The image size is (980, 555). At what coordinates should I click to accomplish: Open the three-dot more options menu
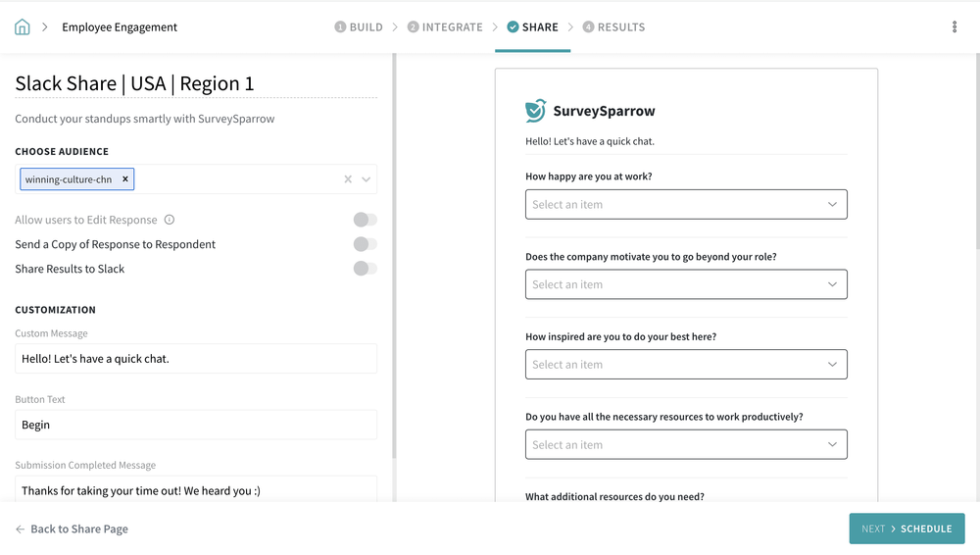[x=954, y=27]
